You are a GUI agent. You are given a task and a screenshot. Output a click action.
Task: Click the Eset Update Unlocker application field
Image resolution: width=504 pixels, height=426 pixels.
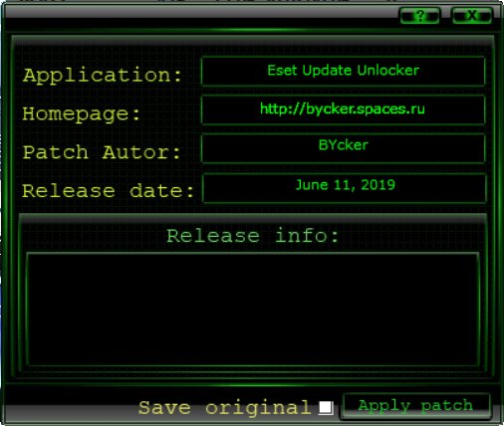click(343, 71)
